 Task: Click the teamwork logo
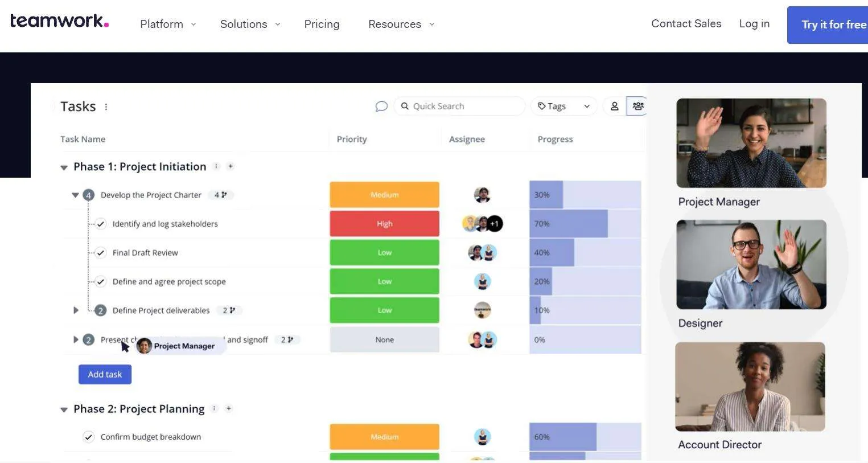pos(59,21)
